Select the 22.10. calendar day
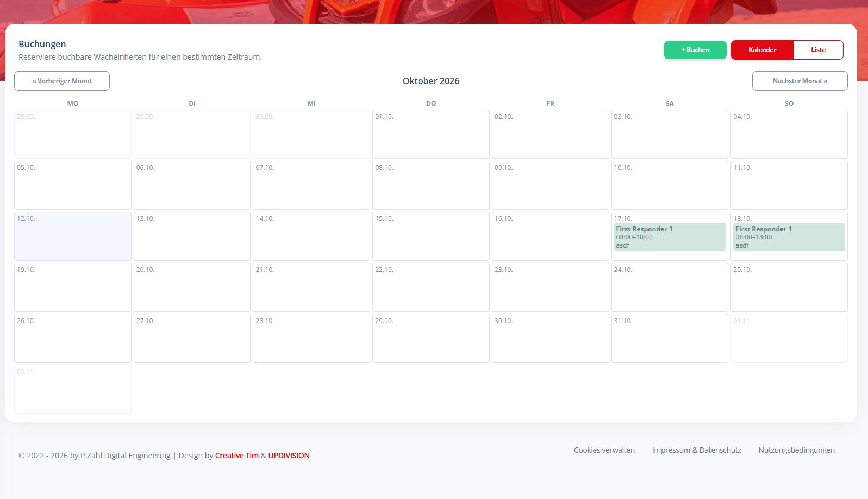Image resolution: width=868 pixels, height=499 pixels. click(431, 287)
